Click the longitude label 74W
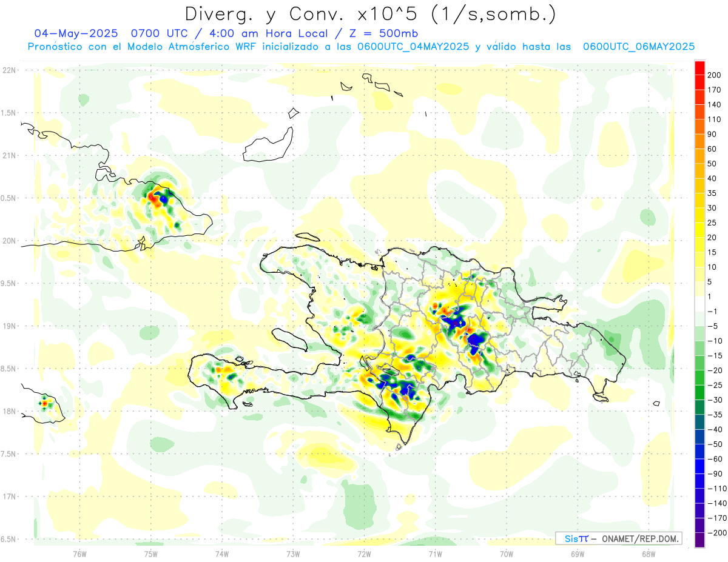The height and width of the screenshot is (562, 728). click(222, 554)
